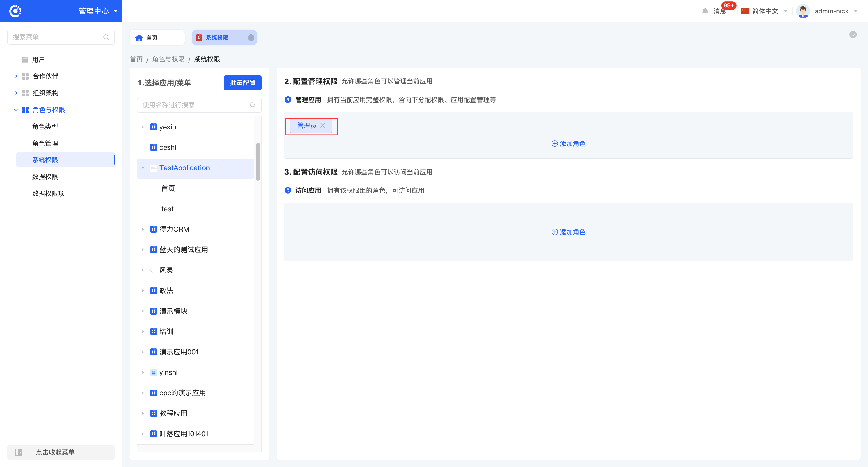The height and width of the screenshot is (467, 868).
Task: Click 点击收起菜单 button
Action: pos(61,452)
